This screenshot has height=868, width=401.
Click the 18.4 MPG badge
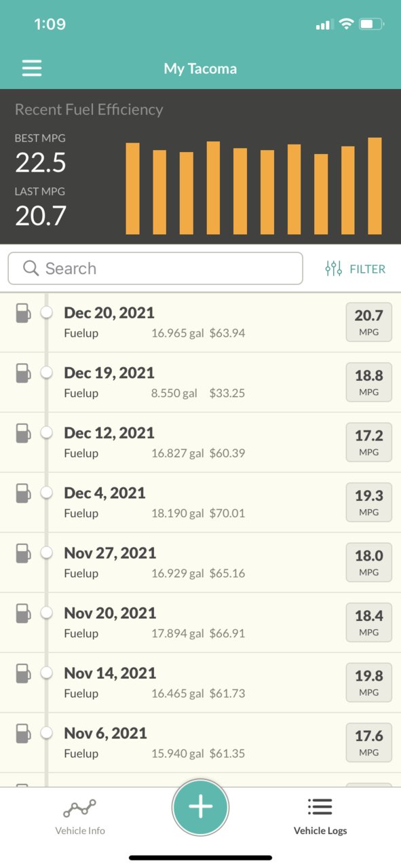[369, 622]
